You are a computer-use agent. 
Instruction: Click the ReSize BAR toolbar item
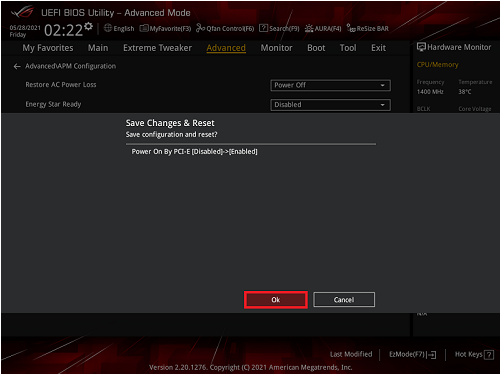tap(368, 29)
